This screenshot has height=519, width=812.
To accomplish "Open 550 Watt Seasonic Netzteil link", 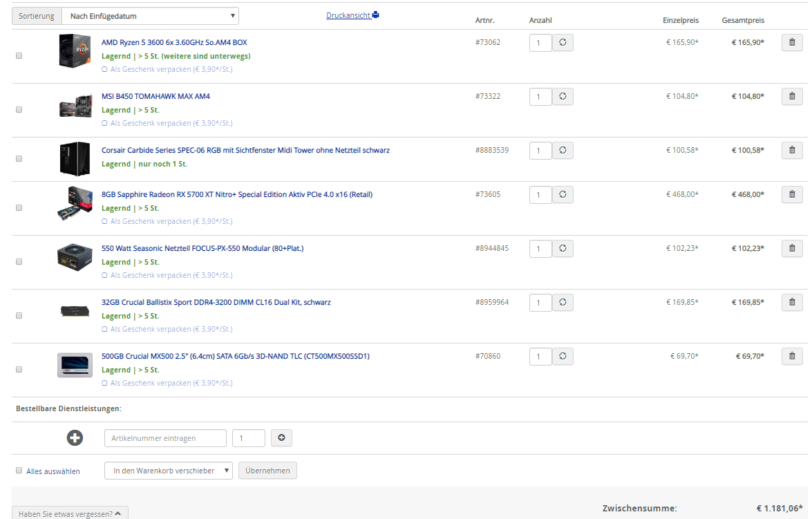I will pos(202,248).
